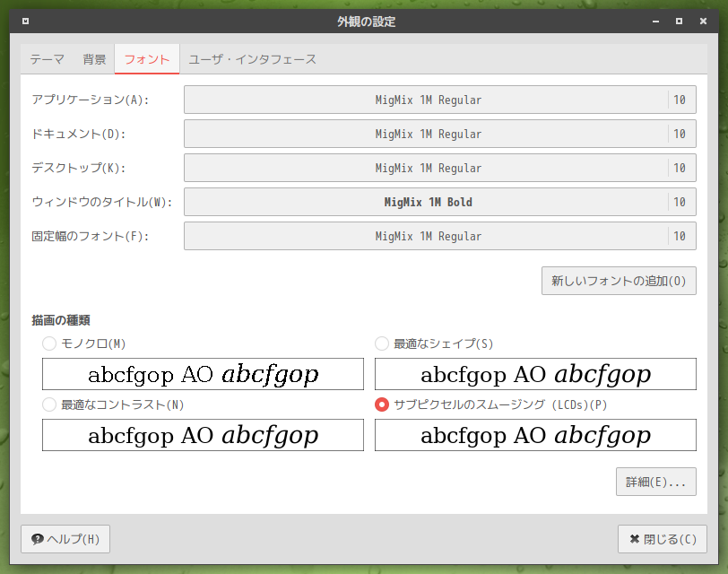Click the 描画の種類 section heading

(61, 320)
